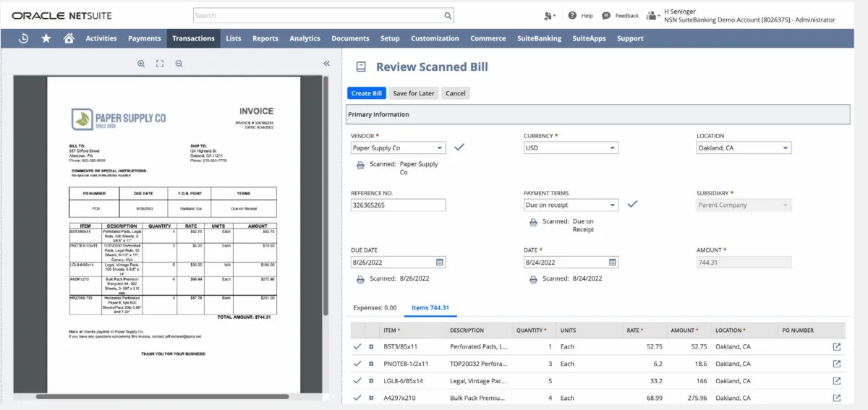Click scanned icon beside Vendor value

(x=360, y=165)
